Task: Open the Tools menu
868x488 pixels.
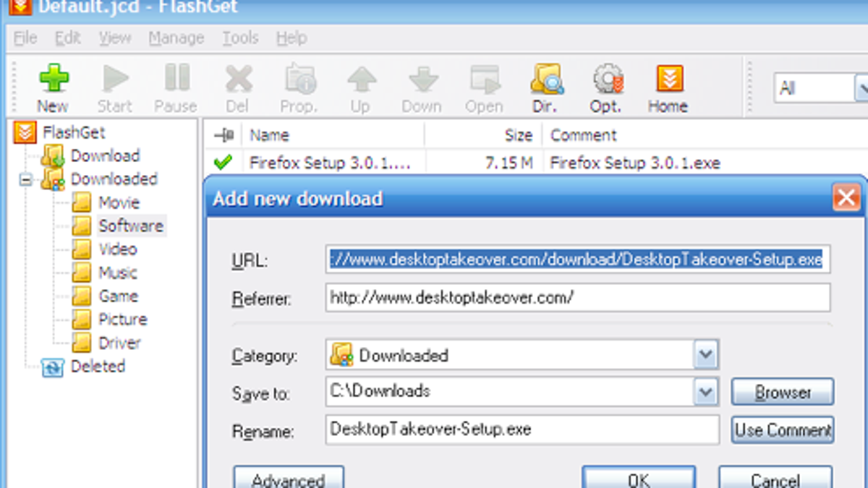Action: click(x=239, y=38)
